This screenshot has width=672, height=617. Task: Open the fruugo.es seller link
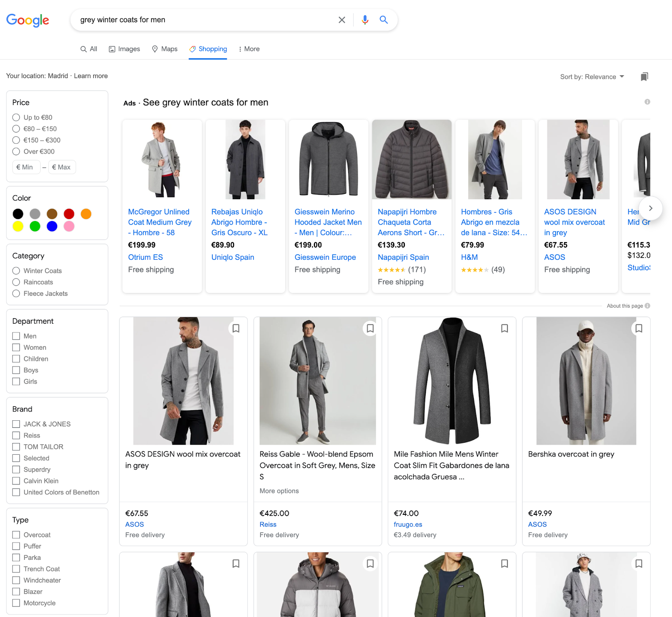click(x=408, y=524)
